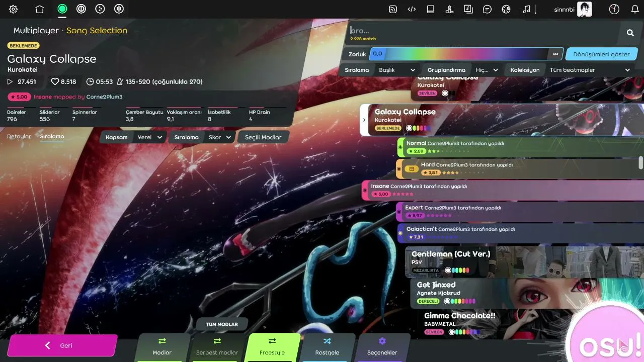Click the search icon in beatmap search
Screen dimensions: 644x362
pyautogui.click(x=630, y=33)
